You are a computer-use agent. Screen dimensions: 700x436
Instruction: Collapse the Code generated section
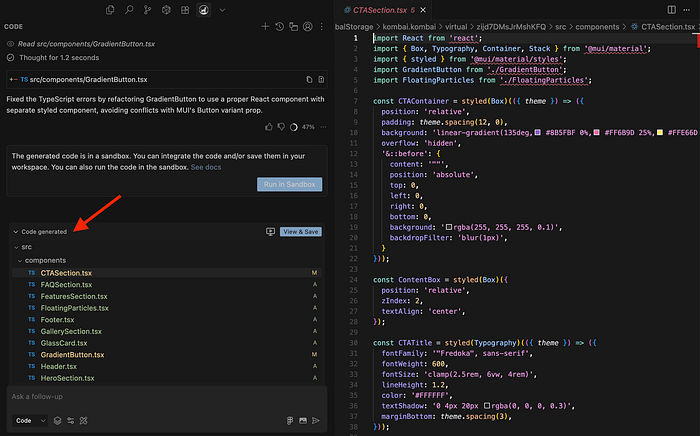coord(15,231)
